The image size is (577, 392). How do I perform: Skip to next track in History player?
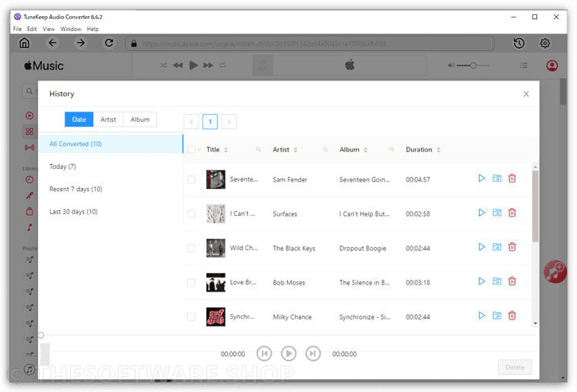pos(312,354)
